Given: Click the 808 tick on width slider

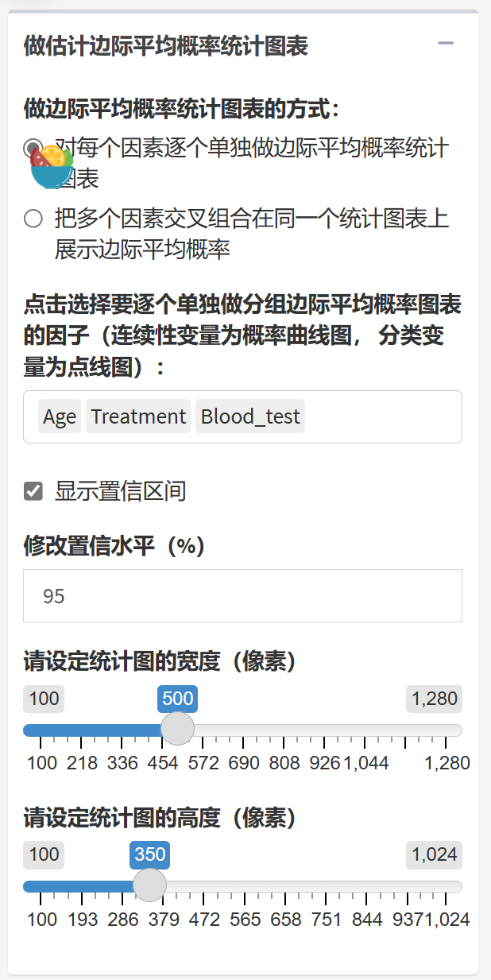Looking at the screenshot, I should click(x=284, y=763).
